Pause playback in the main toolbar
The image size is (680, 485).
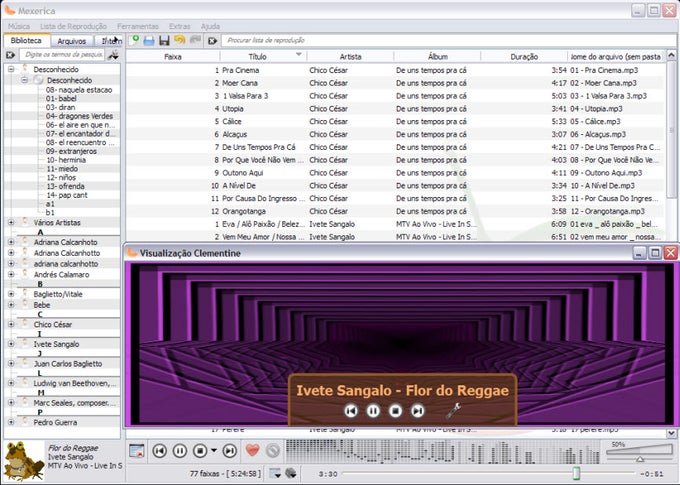180,451
